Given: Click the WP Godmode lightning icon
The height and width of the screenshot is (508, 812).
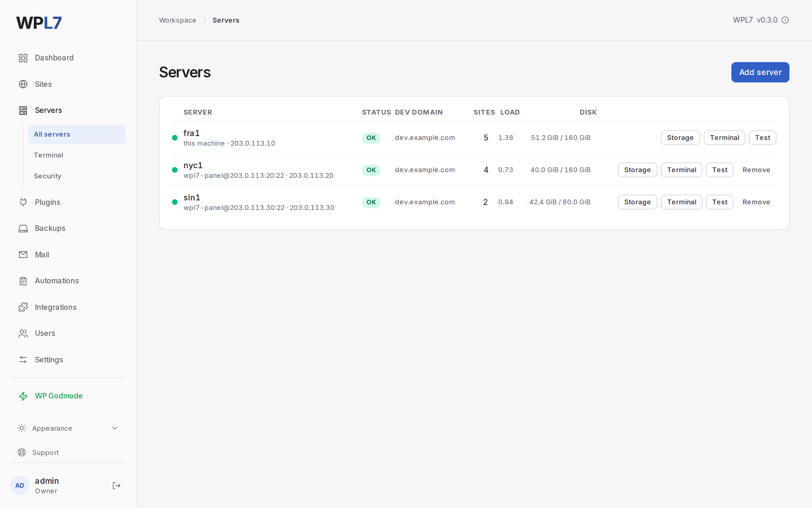Looking at the screenshot, I should (x=23, y=396).
